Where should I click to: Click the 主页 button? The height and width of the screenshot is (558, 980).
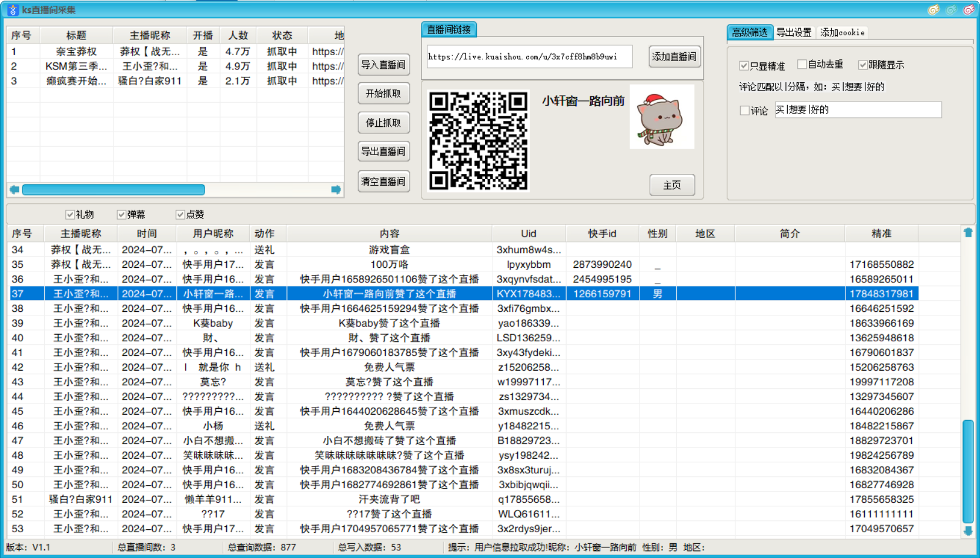672,185
